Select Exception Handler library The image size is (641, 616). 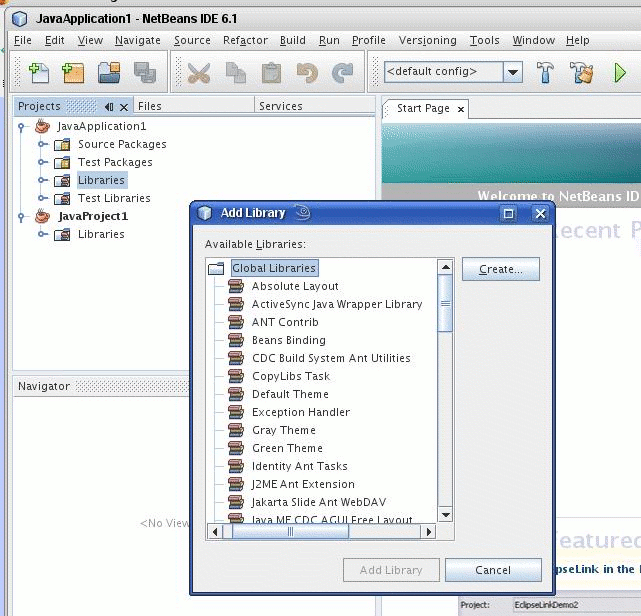click(301, 412)
